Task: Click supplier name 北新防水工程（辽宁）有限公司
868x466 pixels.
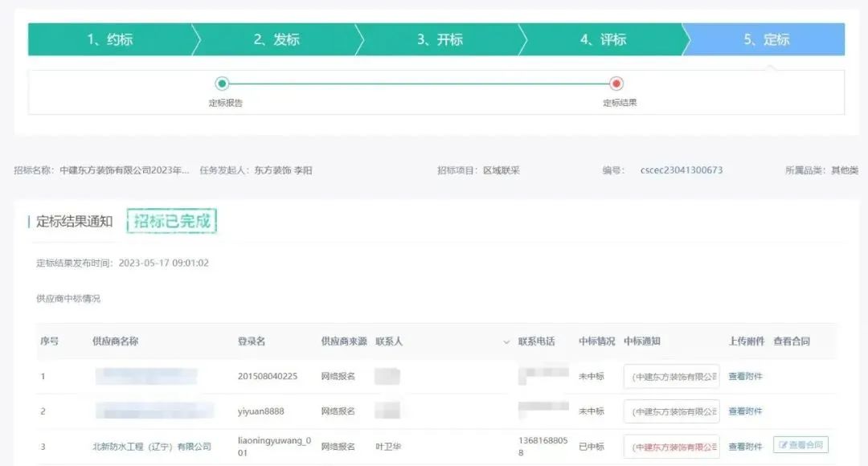Action: pos(152,446)
